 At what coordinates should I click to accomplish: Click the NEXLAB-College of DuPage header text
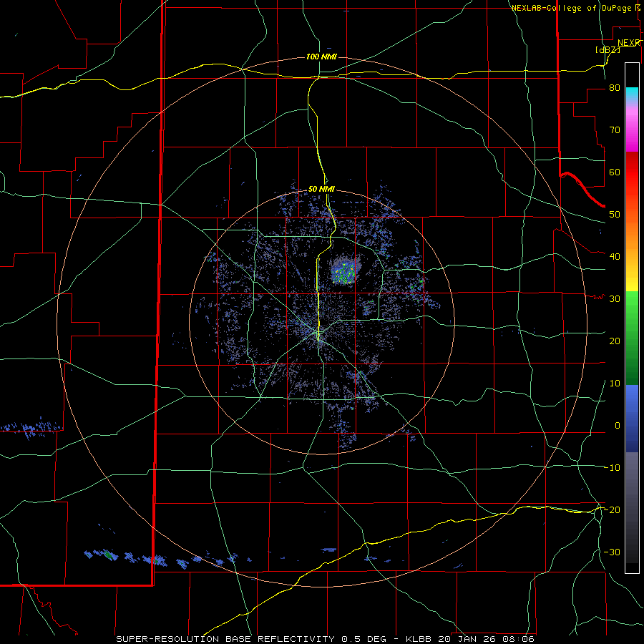571,8
